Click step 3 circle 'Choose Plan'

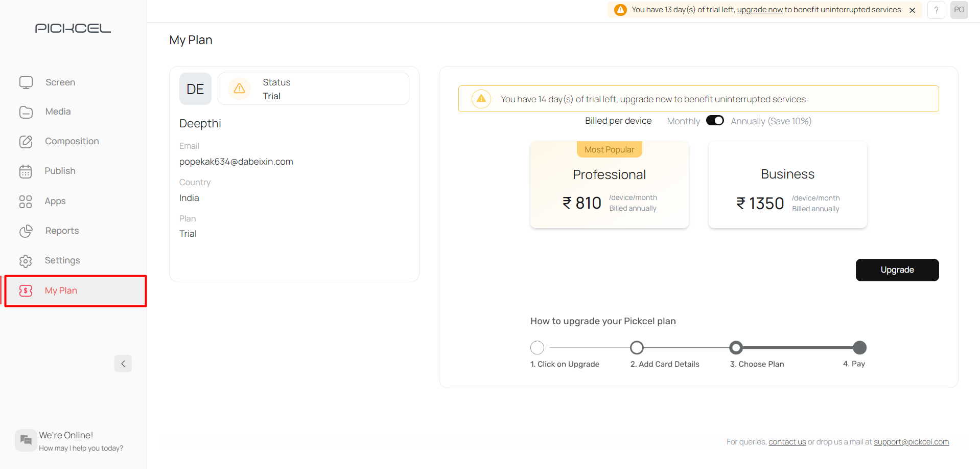click(x=736, y=348)
